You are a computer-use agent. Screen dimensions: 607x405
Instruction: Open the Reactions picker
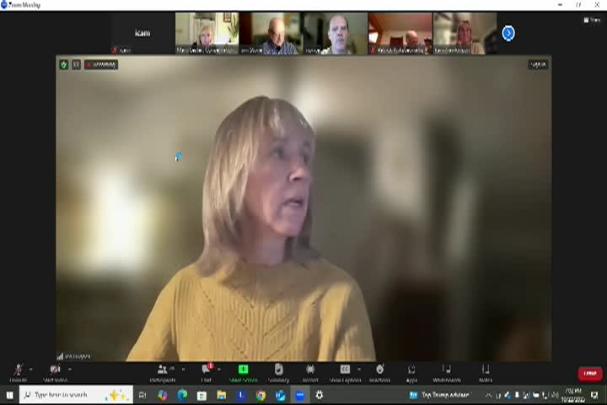click(x=380, y=372)
